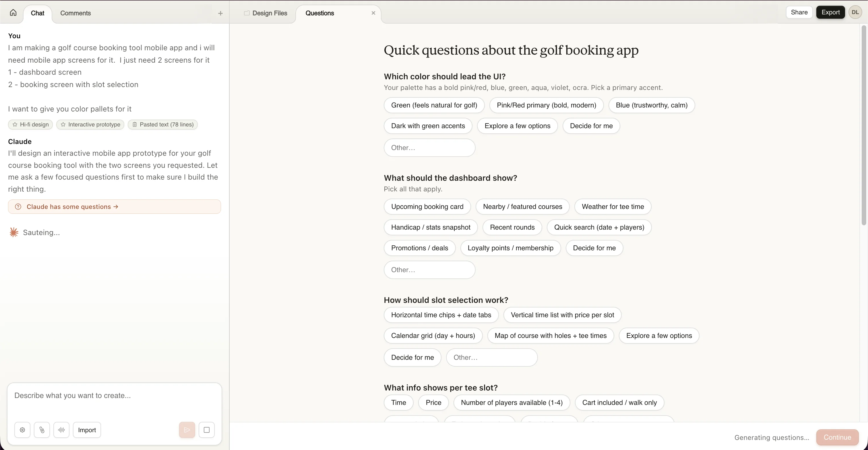The width and height of the screenshot is (868, 450).
Task: Expand 'Claude has some questions' banner
Action: [114, 206]
